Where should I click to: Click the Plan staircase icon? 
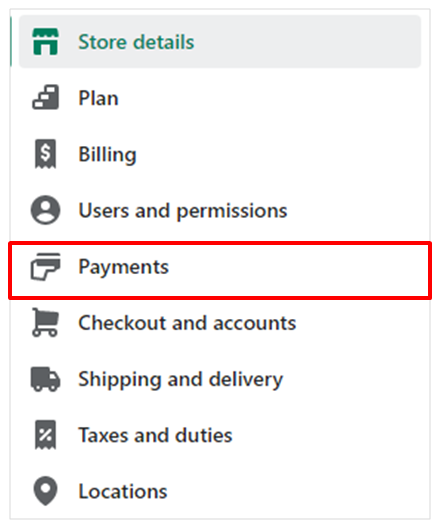[x=45, y=97]
